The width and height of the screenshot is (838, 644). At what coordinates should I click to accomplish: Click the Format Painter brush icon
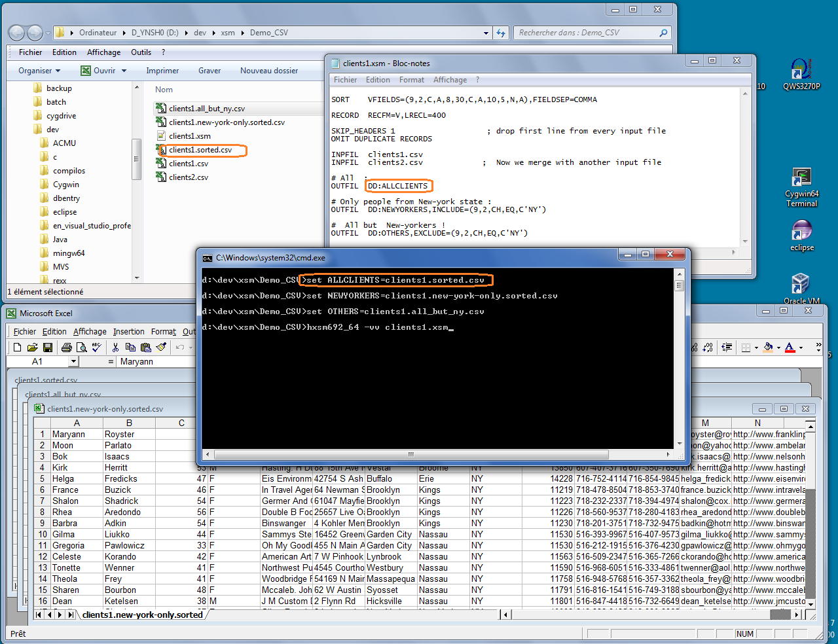coord(162,348)
